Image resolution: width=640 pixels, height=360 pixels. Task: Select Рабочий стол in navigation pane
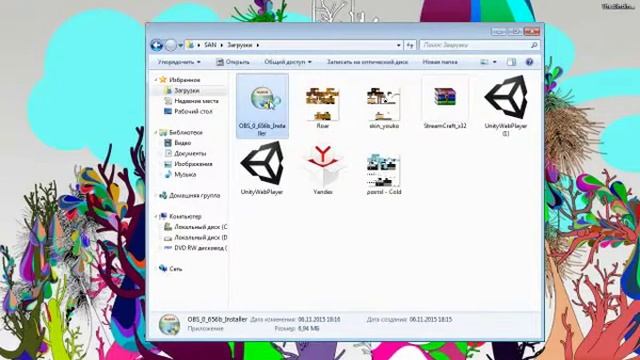click(193, 111)
